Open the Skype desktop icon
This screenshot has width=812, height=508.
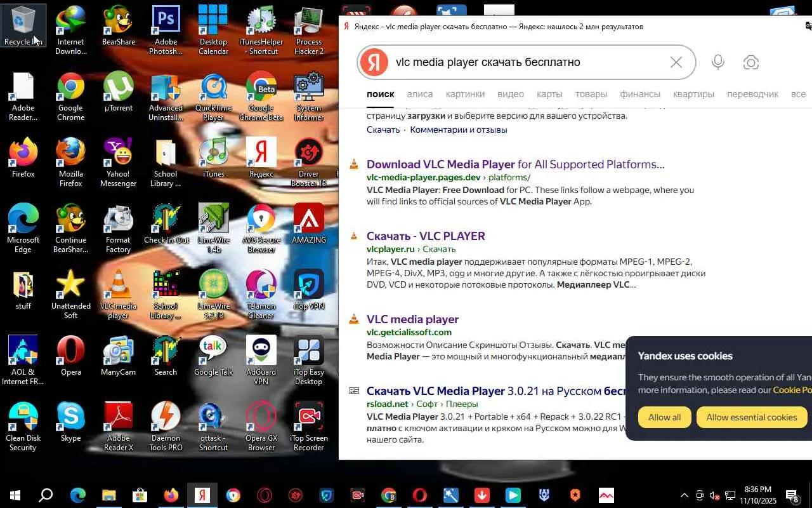pos(70,422)
